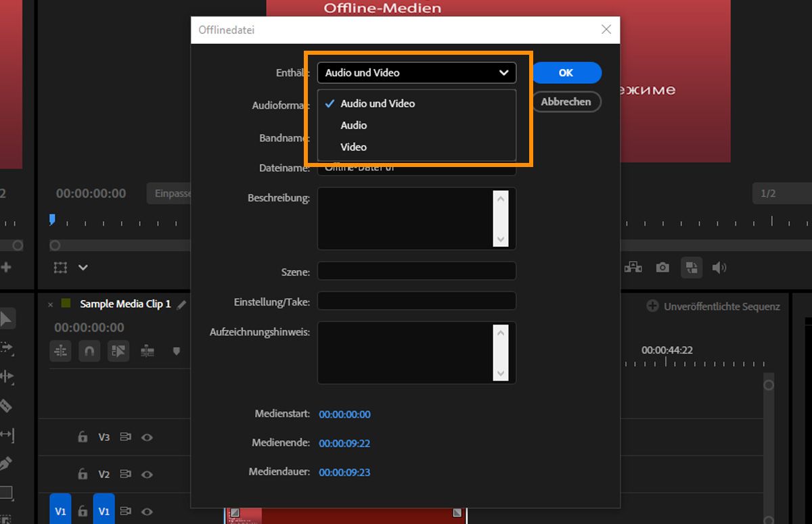This screenshot has height=524, width=812.
Task: Confirm the dialog with OK
Action: tap(566, 73)
